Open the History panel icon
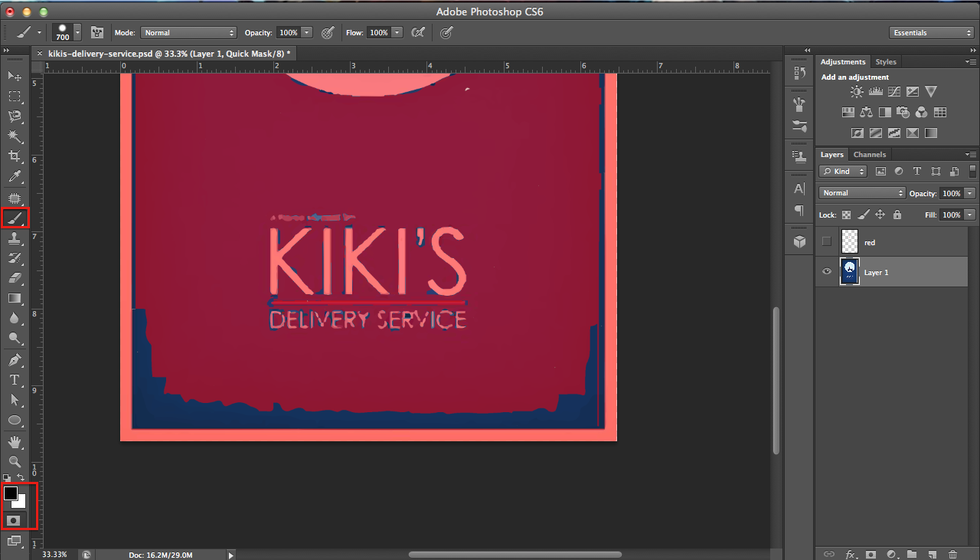Viewport: 980px width, 560px height. (x=799, y=73)
